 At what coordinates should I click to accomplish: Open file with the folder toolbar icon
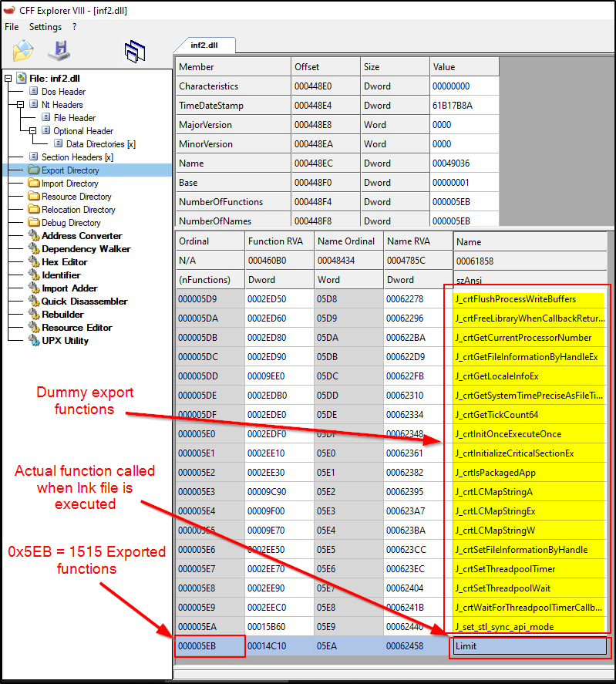click(x=23, y=51)
